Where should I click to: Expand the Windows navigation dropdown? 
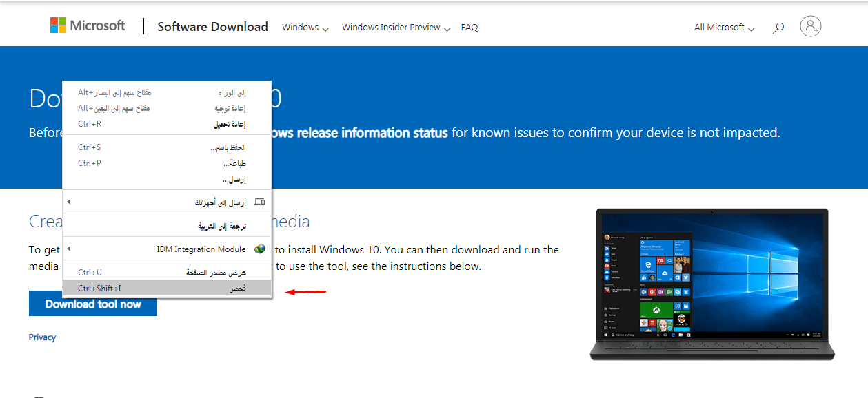[305, 28]
